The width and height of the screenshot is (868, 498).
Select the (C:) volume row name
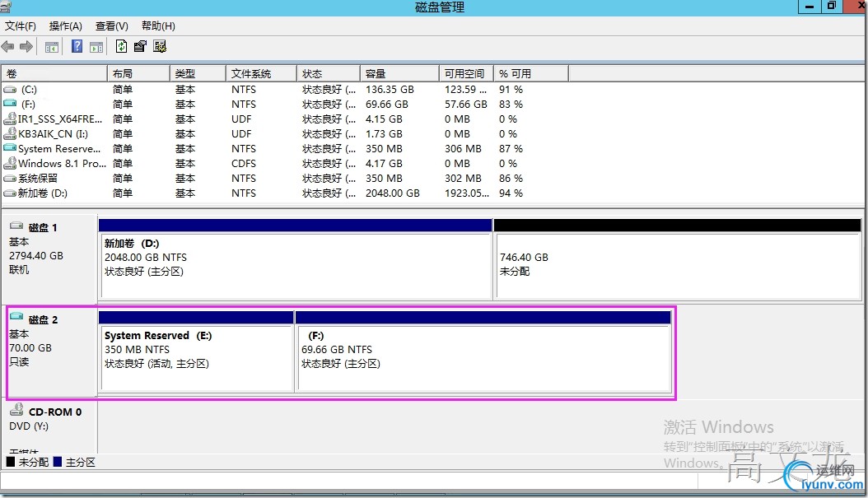pos(29,90)
